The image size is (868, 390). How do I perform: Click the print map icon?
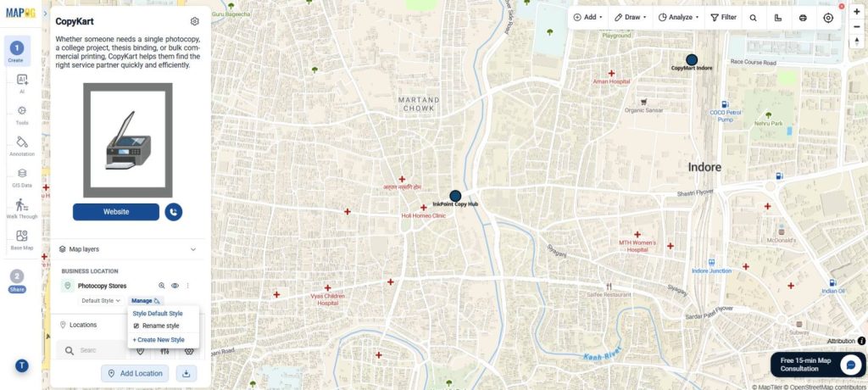pyautogui.click(x=803, y=18)
